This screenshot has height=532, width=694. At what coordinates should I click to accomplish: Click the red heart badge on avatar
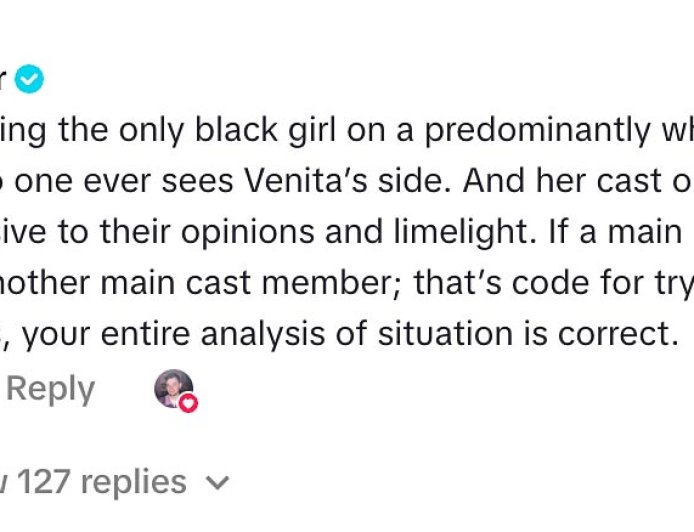click(187, 403)
